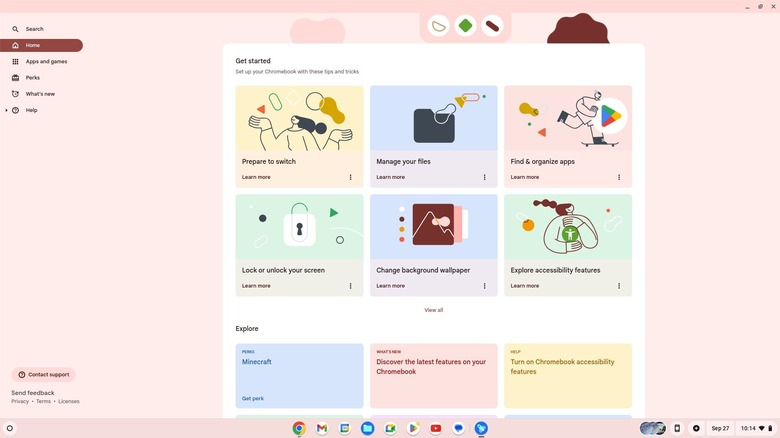
Task: Open Play Store from the shelf
Action: [x=413, y=428]
